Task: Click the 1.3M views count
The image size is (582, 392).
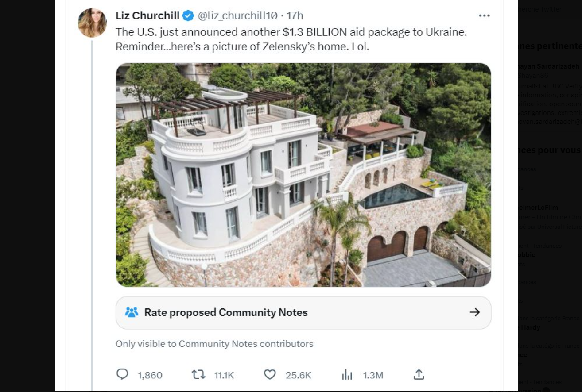Action: pyautogui.click(x=373, y=375)
